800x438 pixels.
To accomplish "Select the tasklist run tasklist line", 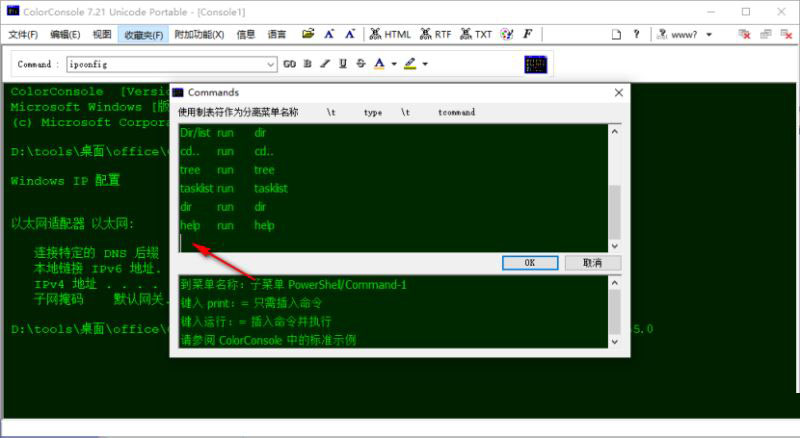I will 234,188.
